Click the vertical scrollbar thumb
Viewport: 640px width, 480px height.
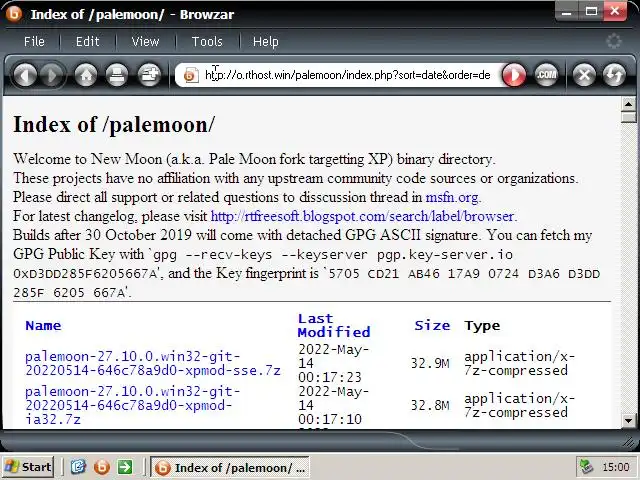(628, 118)
